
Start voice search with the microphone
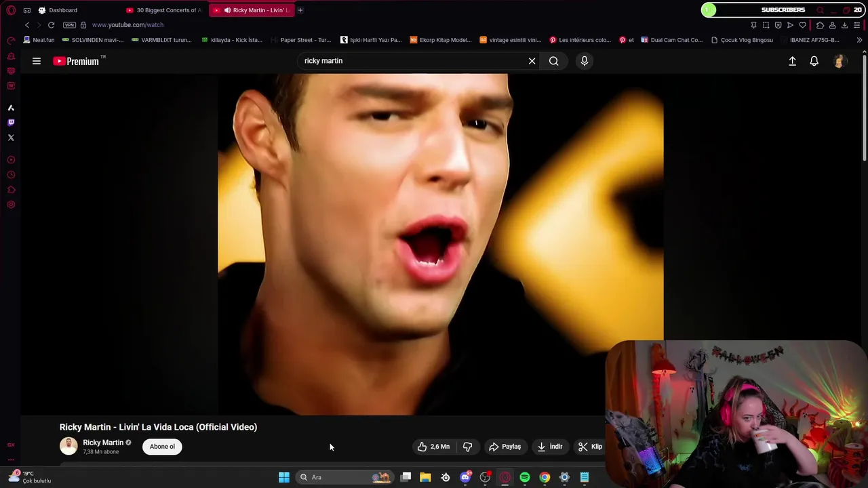click(x=585, y=61)
